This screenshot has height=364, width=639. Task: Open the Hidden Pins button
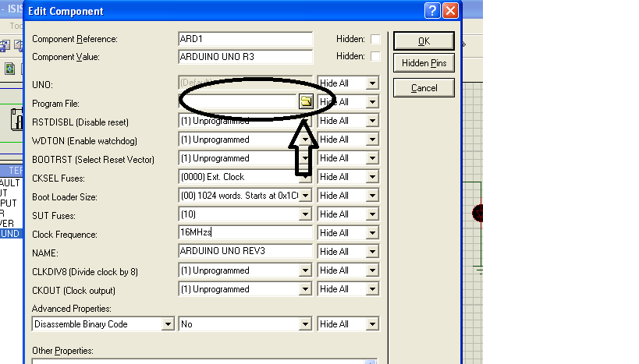[x=424, y=63]
